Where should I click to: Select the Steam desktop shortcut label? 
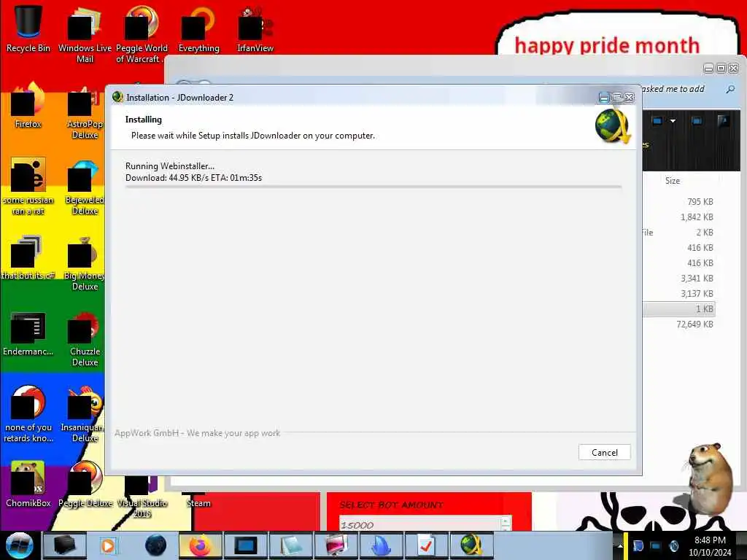pyautogui.click(x=198, y=503)
